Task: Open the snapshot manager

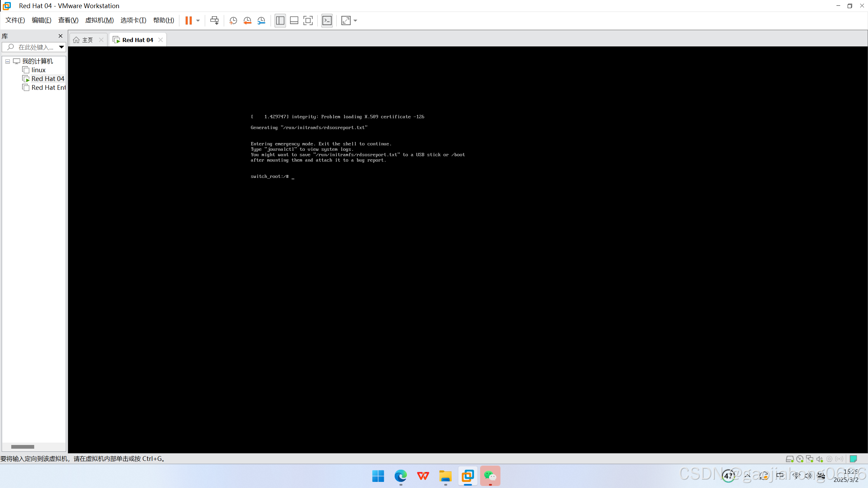Action: 261,20
